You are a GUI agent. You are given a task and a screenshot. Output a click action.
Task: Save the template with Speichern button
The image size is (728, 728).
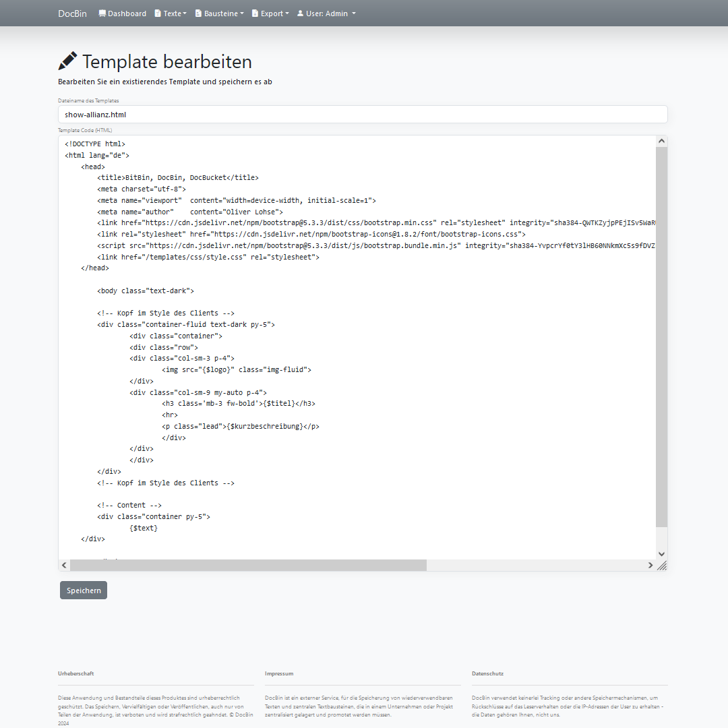pos(84,590)
